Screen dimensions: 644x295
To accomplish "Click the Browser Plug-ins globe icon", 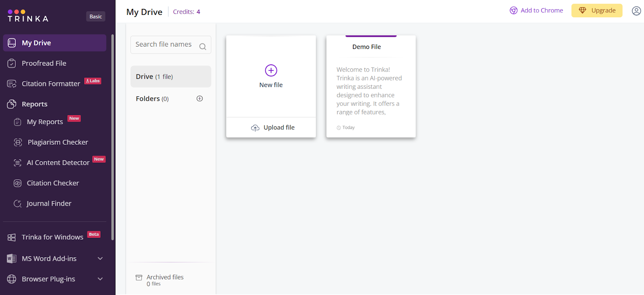I will pyautogui.click(x=12, y=279).
